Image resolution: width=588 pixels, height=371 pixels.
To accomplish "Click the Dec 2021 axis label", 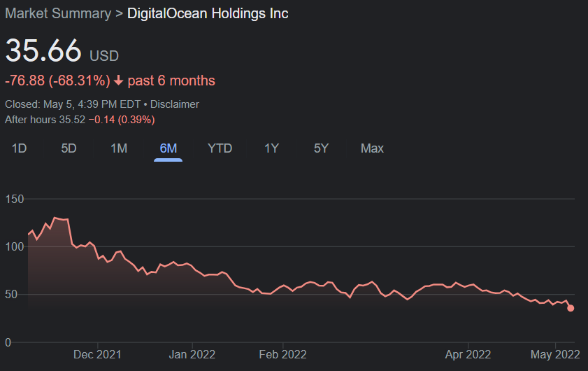I will point(97,354).
